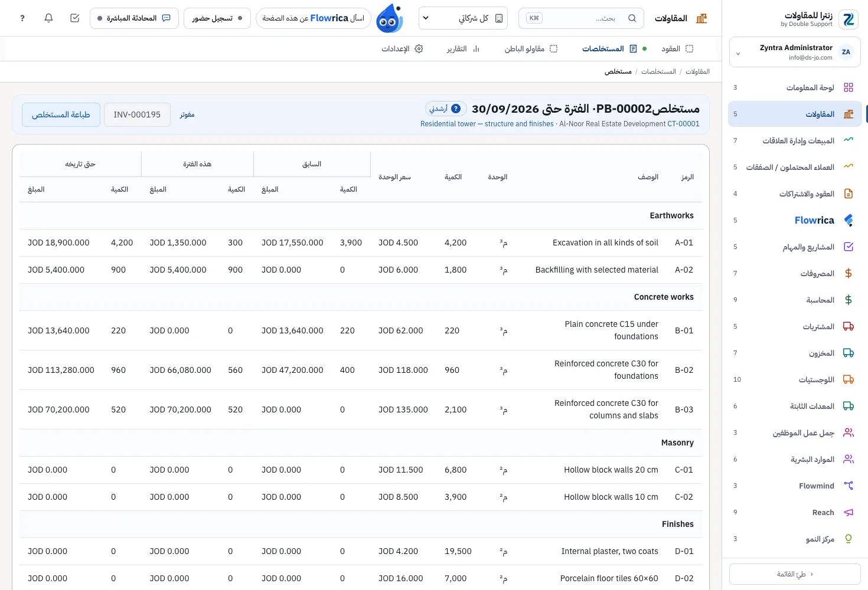Open العقود والاشتراكات in the sidebar
The width and height of the screenshot is (868, 590).
click(x=795, y=194)
